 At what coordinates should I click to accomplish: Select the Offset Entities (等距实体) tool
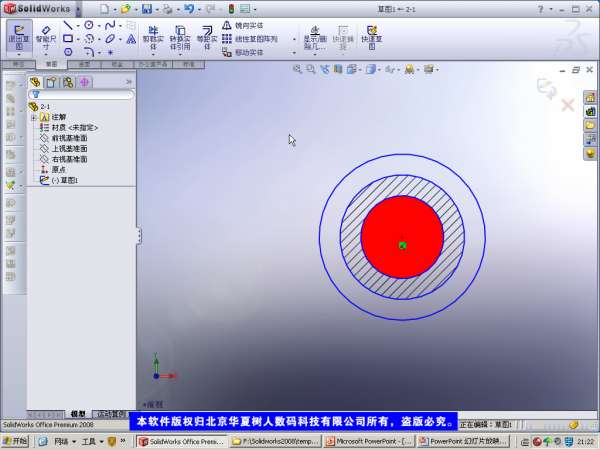click(207, 38)
